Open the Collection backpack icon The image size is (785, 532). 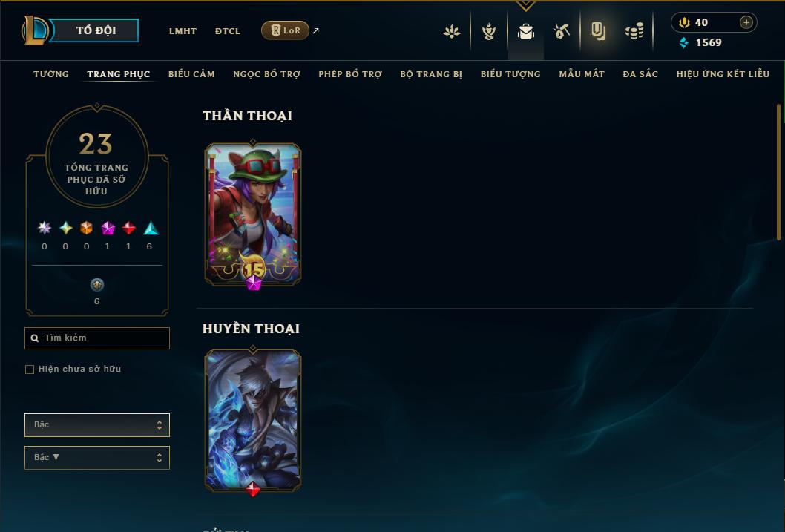tap(525, 32)
